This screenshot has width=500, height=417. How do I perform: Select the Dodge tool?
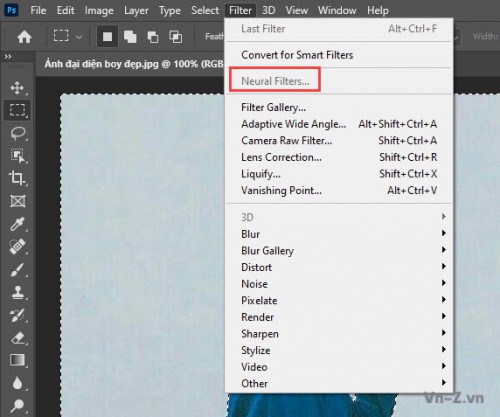[x=17, y=406]
